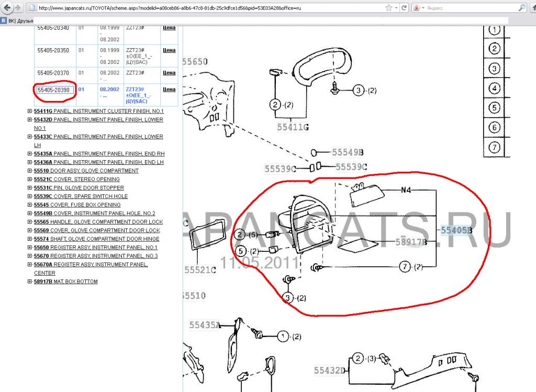Open the Yandex search engine selector icon

(x=416, y=8)
